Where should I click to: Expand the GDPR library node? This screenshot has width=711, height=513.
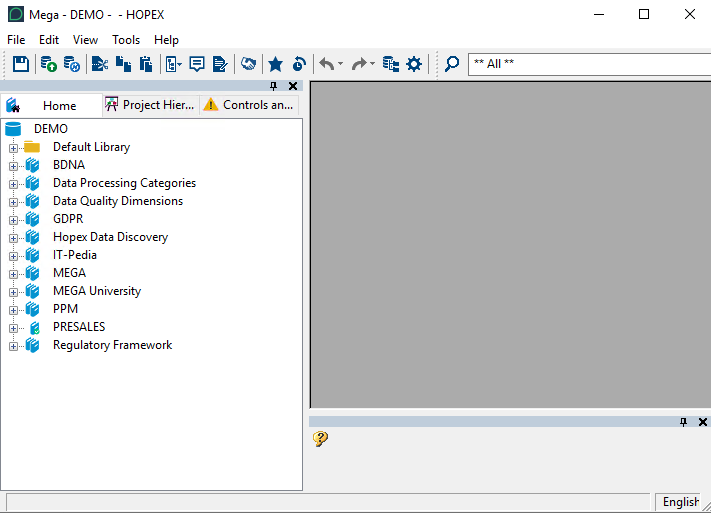pyautogui.click(x=14, y=219)
